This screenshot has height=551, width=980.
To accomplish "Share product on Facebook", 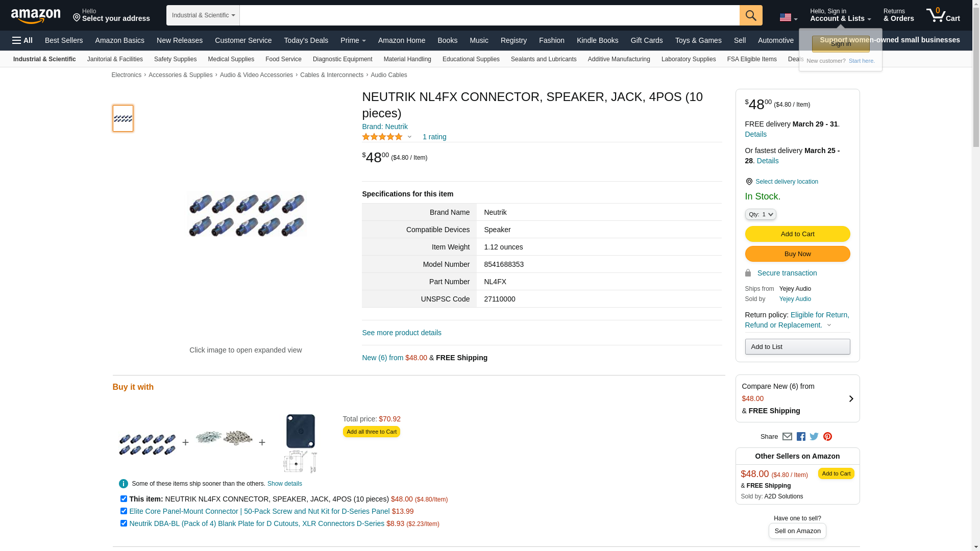I will [801, 437].
